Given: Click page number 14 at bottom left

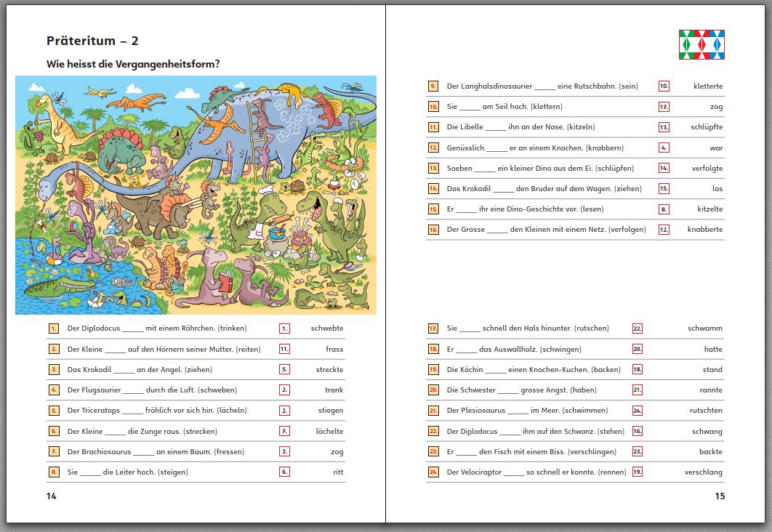Looking at the screenshot, I should [51, 496].
